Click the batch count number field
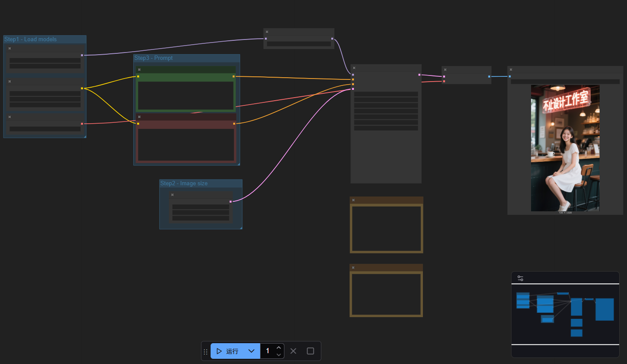This screenshot has width=627, height=364. point(267,351)
